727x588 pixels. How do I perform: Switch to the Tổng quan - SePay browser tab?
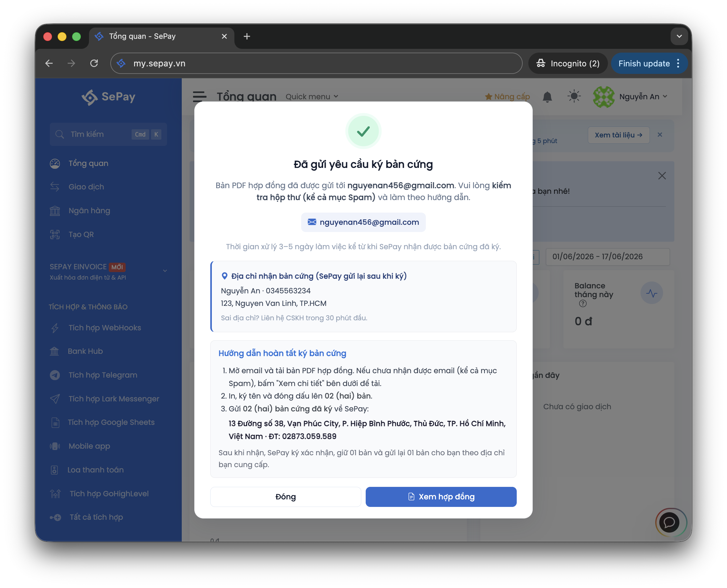point(162,36)
